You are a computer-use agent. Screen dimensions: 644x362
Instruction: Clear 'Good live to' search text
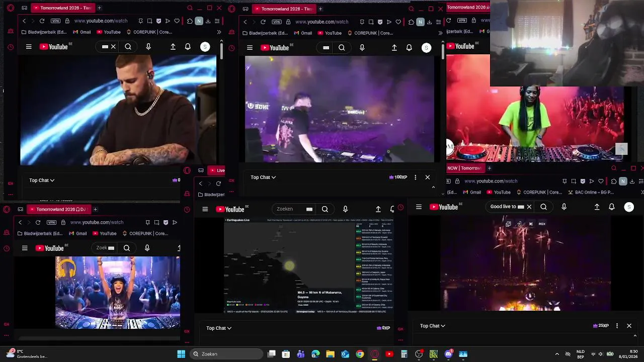pos(529,207)
